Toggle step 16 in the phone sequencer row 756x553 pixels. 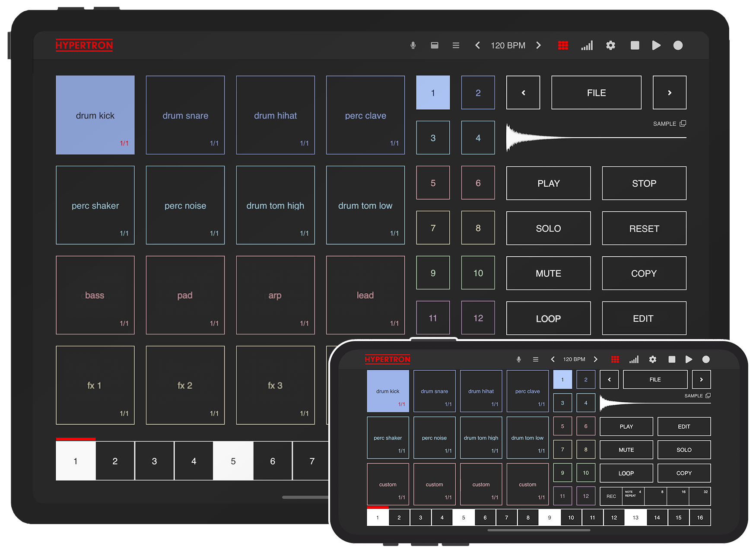[x=700, y=518]
